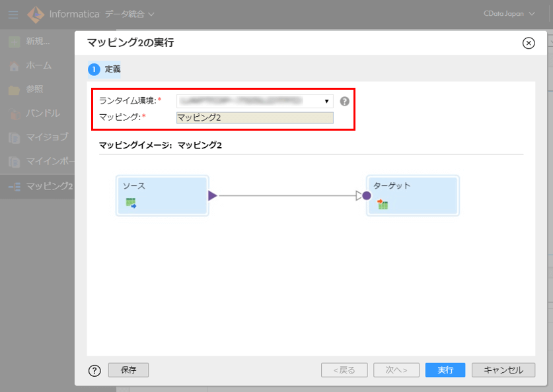Click the purple input port of ターゲット
Screen dimensions: 553x392
[367, 195]
